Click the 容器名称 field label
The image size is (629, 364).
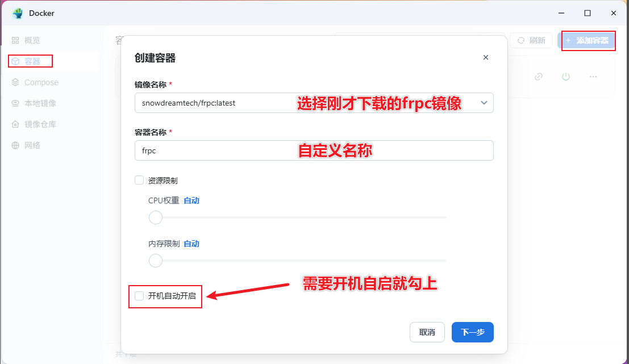tap(151, 132)
